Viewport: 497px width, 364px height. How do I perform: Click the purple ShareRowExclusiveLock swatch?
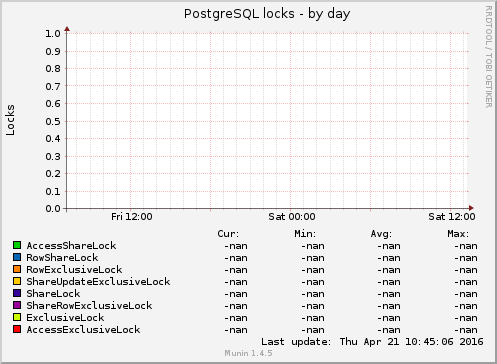[x=17, y=305]
